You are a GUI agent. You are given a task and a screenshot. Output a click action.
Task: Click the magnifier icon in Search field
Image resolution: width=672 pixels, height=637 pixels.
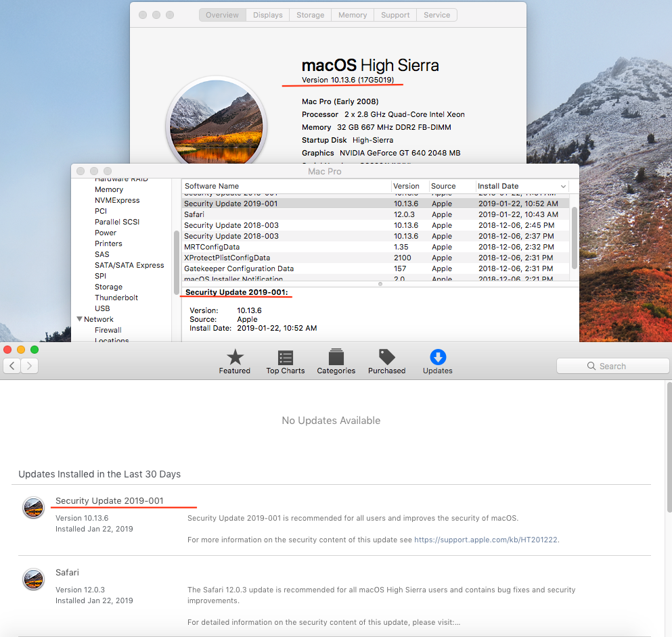(591, 366)
